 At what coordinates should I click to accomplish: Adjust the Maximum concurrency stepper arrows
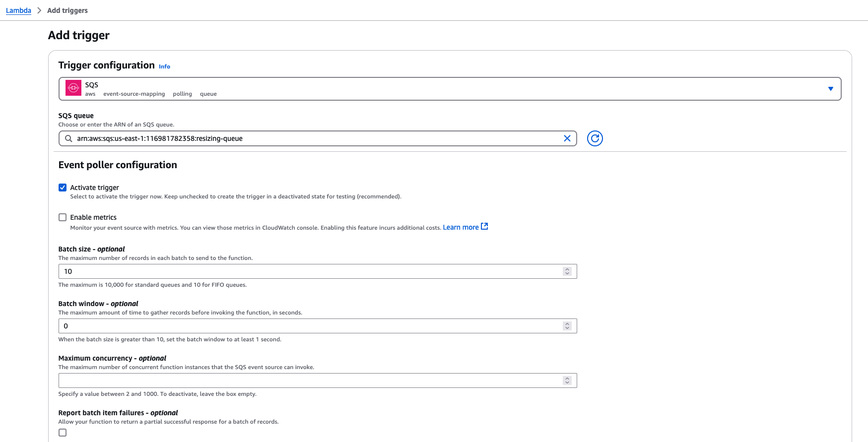coord(567,380)
